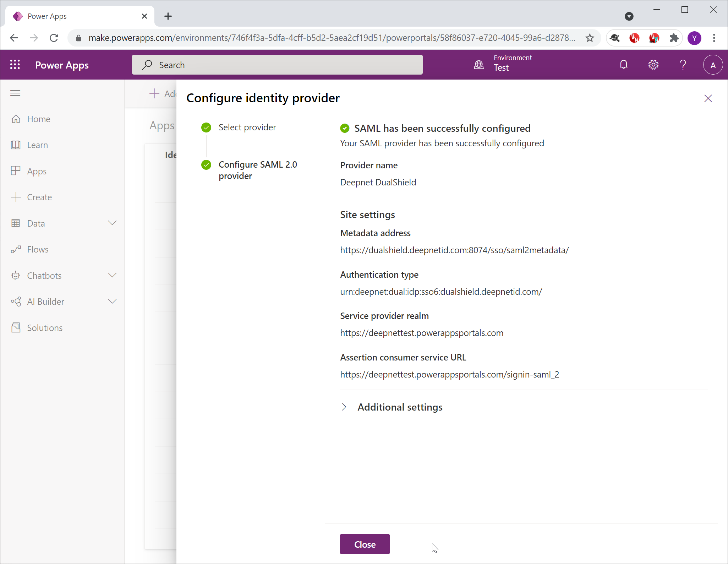Open the browser extensions puzzle icon

(x=673, y=38)
